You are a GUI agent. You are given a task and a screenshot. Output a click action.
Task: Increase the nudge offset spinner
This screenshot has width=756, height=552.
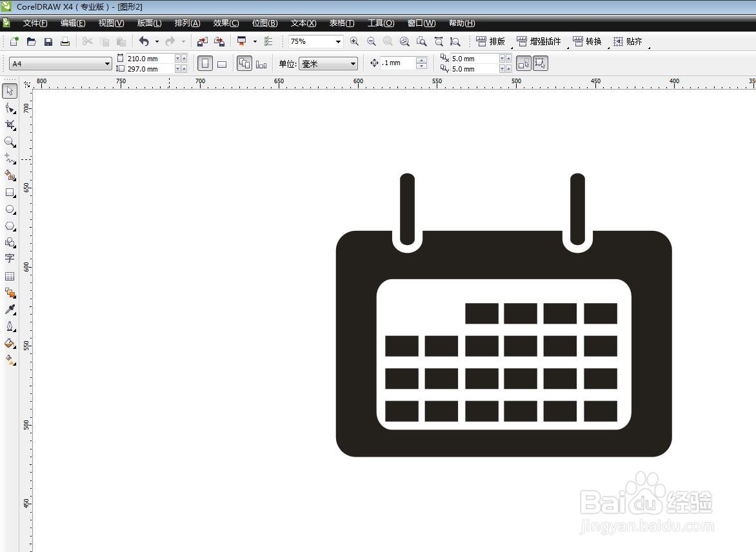[x=421, y=60]
